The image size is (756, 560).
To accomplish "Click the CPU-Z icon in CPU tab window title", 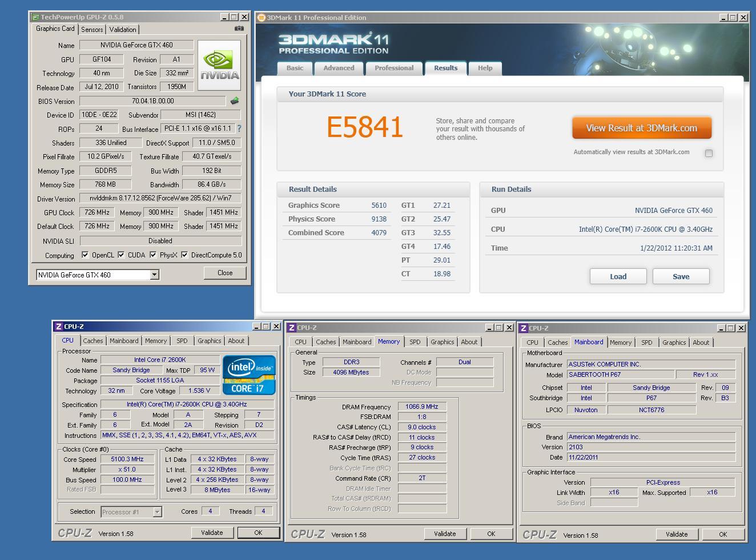I will coord(58,327).
